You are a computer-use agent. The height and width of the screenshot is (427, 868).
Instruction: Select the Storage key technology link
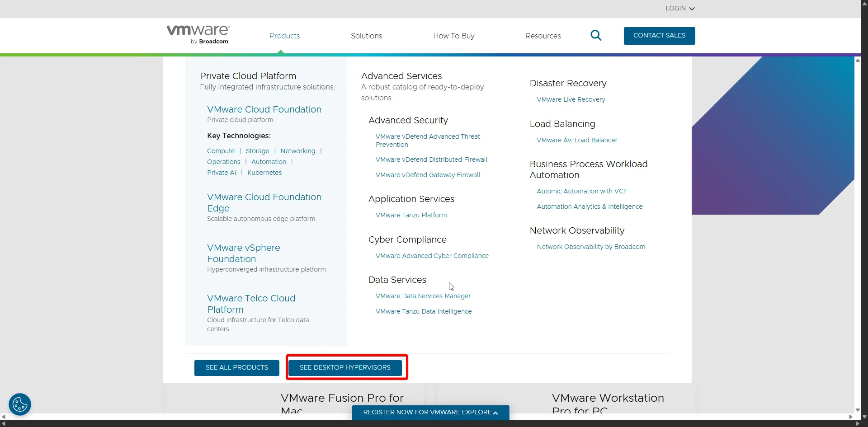pos(258,151)
